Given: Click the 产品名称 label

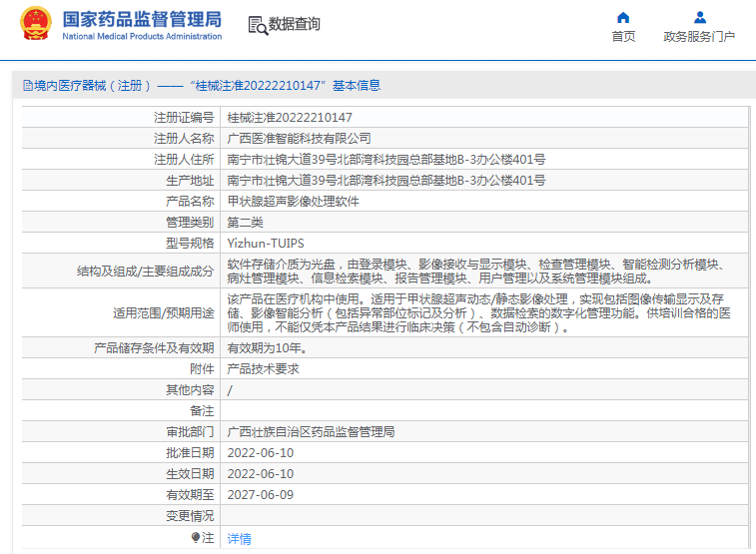Looking at the screenshot, I should tap(190, 202).
